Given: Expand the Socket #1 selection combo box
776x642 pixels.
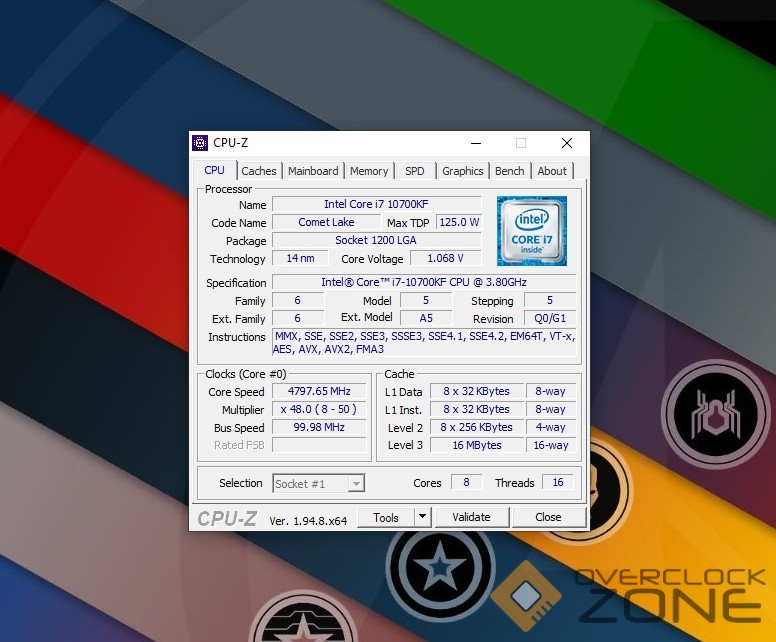Looking at the screenshot, I should [x=355, y=484].
